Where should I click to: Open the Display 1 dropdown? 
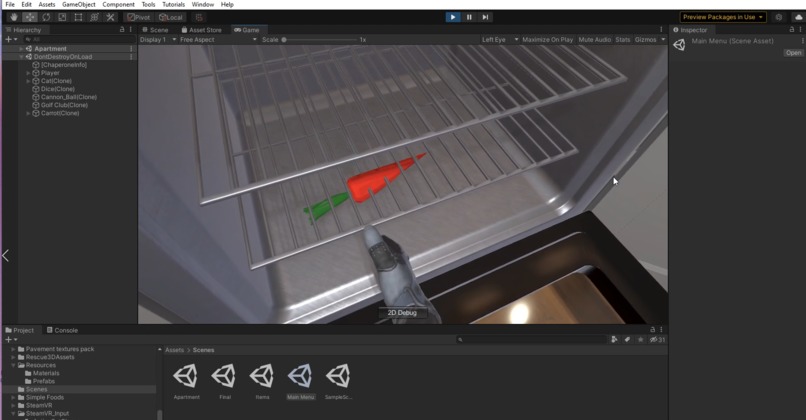[158, 40]
